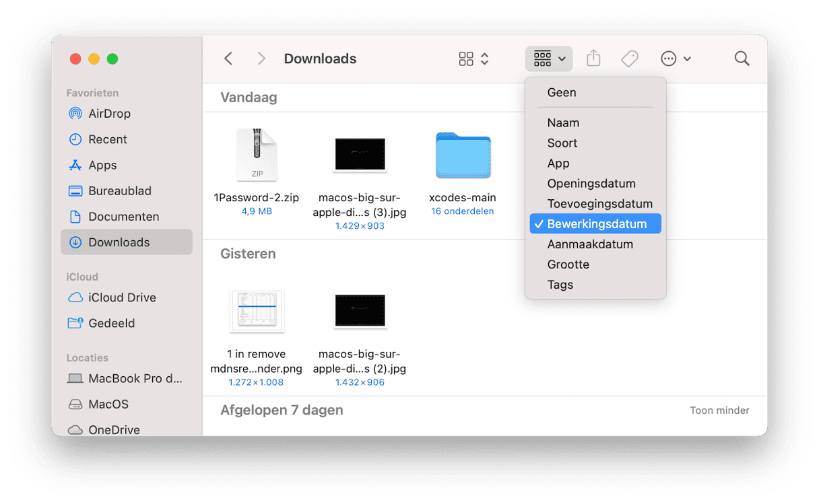Click the Tags icon in toolbar

(x=629, y=59)
